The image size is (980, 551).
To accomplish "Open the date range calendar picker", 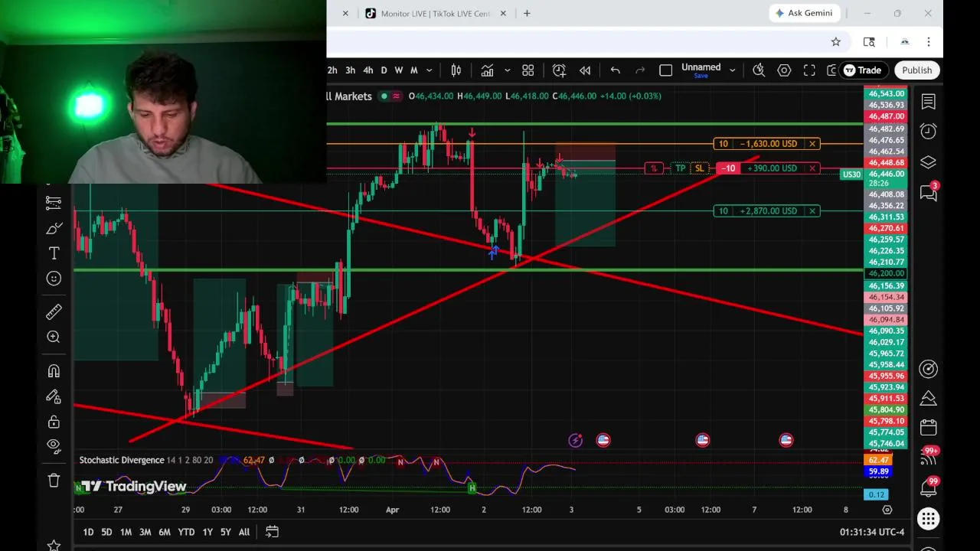I will pos(272,531).
